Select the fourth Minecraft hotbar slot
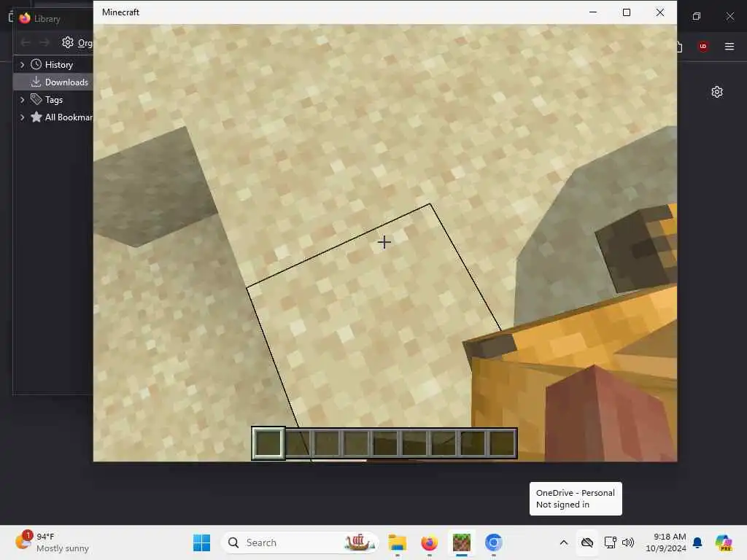 pos(356,443)
